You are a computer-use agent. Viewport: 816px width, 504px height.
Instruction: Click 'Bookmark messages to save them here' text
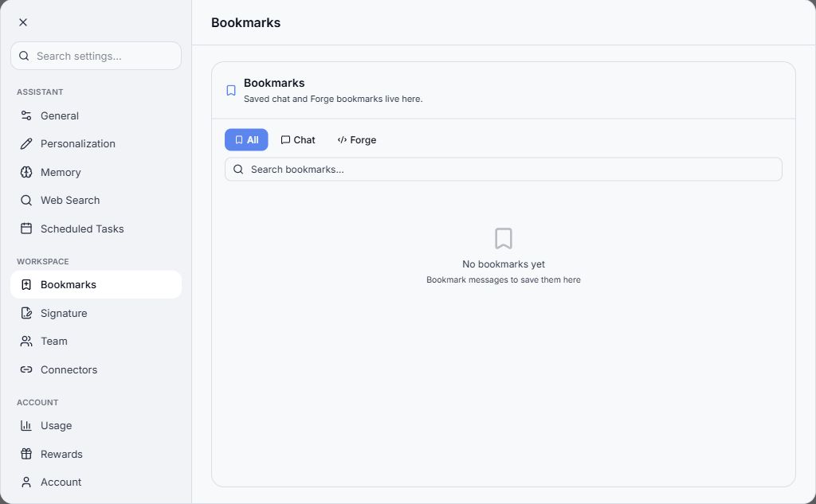504,279
